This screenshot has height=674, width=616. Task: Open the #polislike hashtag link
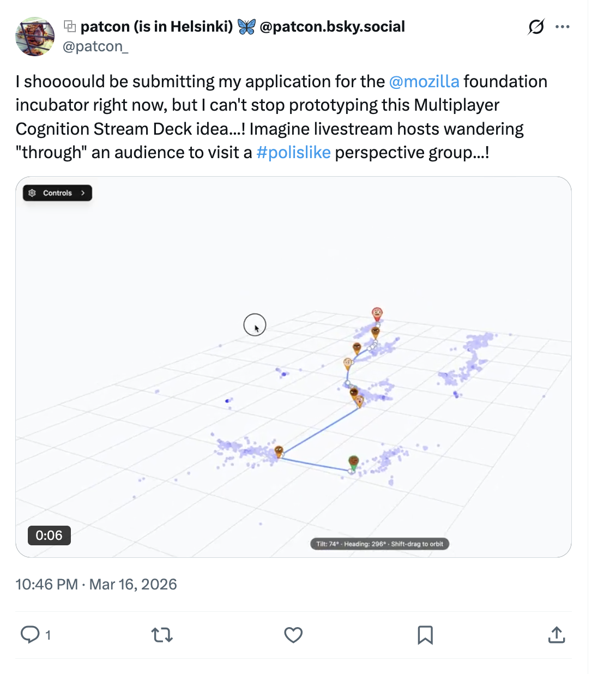tap(293, 152)
